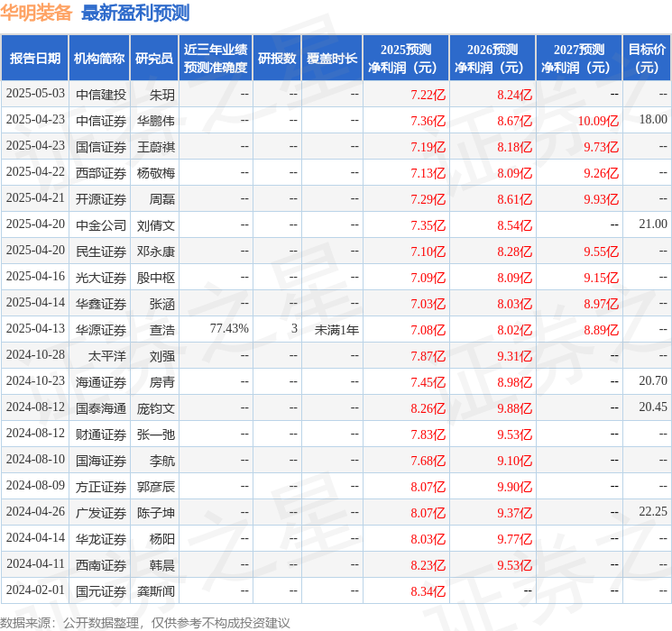672x631 pixels.
Task: Click analyst name 王蔚祺
Action: tap(155, 147)
